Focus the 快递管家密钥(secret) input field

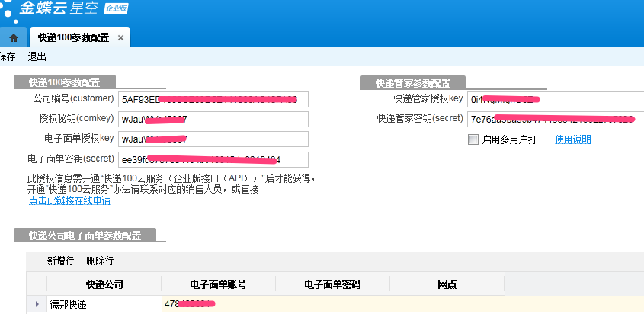(555, 119)
